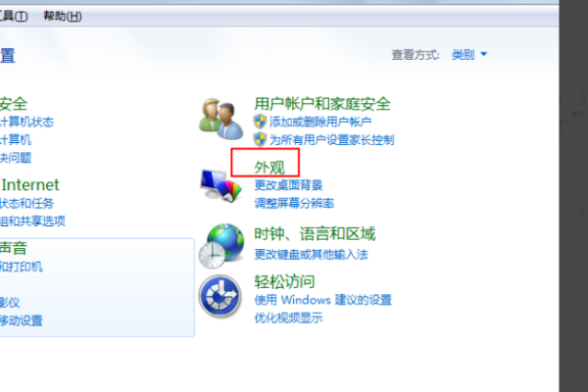Click shield icon beside 为所有用户设置家长控制
588x392 pixels.
(x=260, y=139)
